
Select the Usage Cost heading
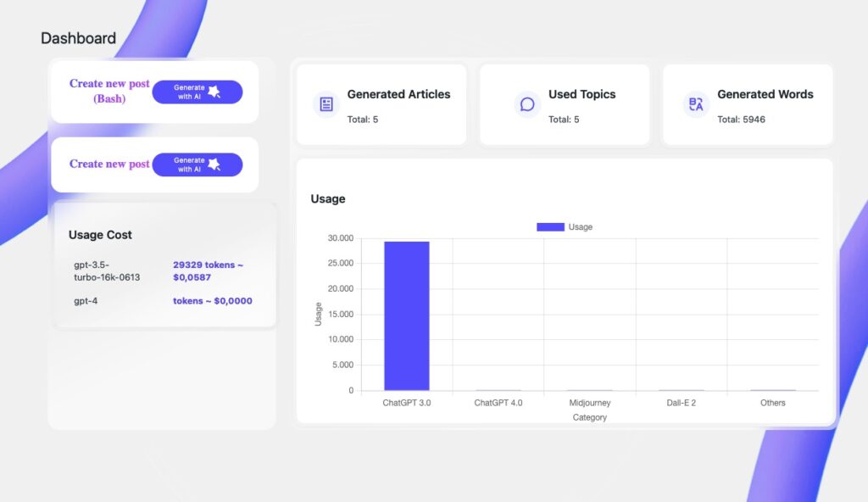100,235
